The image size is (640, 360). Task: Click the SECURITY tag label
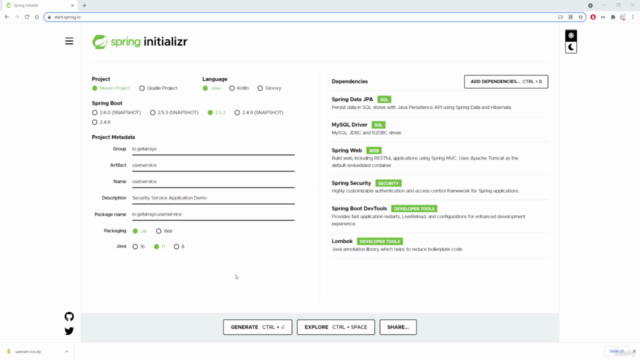point(389,183)
